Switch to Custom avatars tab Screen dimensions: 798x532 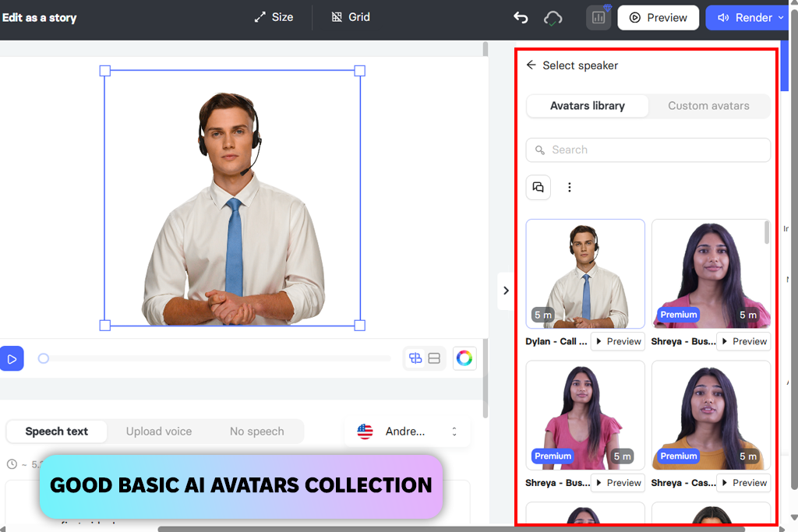708,106
